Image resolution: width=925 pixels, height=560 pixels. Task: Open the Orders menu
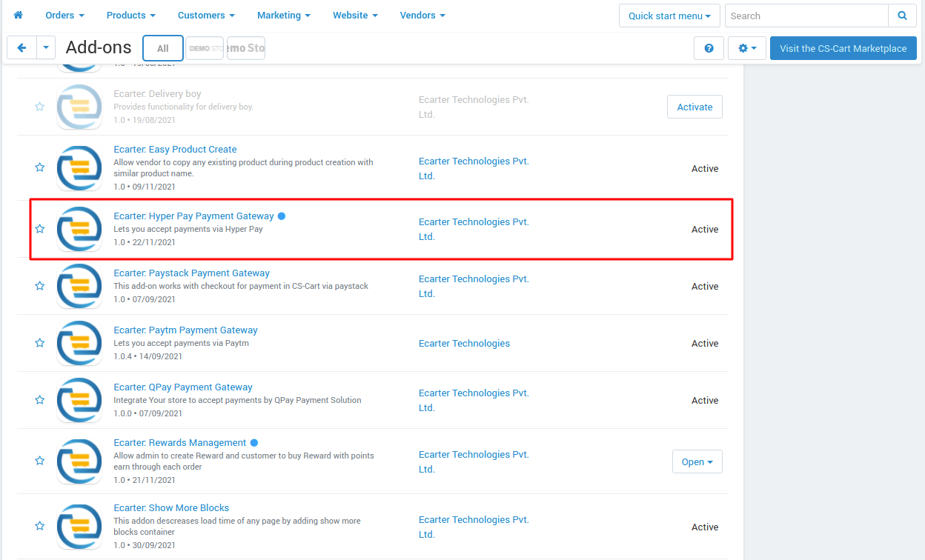(x=64, y=16)
